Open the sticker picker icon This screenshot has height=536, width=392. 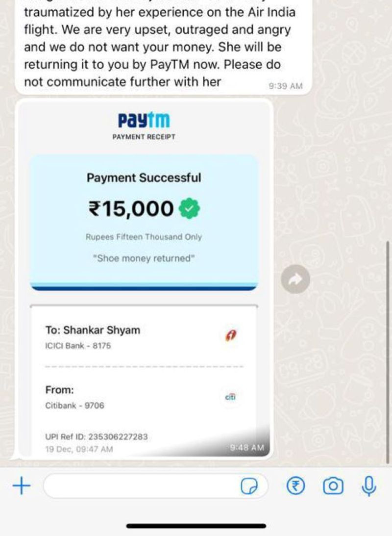point(249,486)
